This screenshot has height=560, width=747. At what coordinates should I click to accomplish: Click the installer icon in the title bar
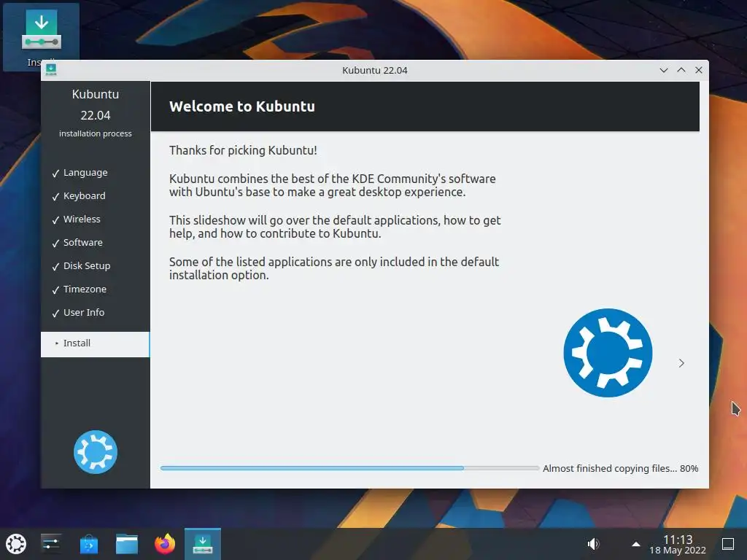pyautogui.click(x=51, y=70)
